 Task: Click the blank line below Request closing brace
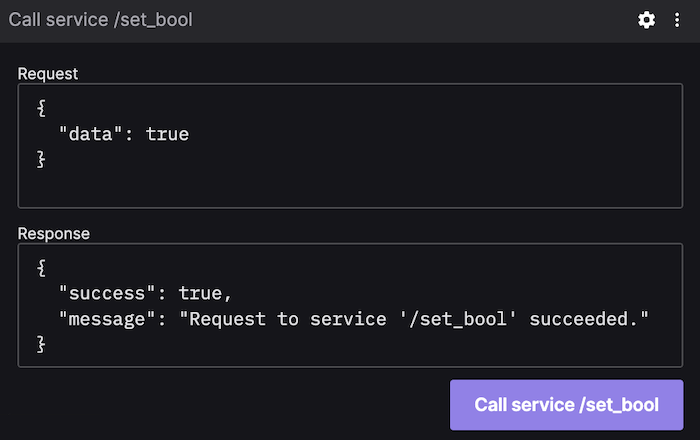pyautogui.click(x=200, y=185)
